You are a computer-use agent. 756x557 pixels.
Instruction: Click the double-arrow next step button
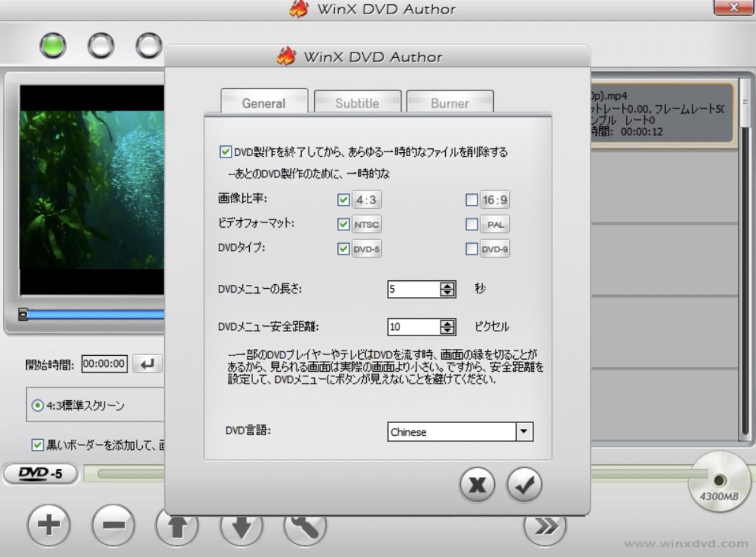(545, 528)
